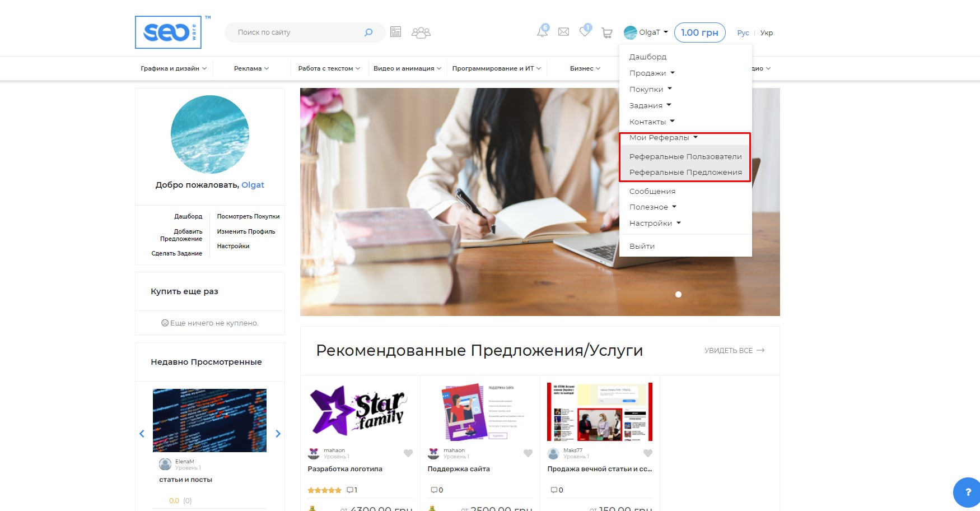Open the favorites heart icon in header
980x511 pixels.
click(x=585, y=32)
